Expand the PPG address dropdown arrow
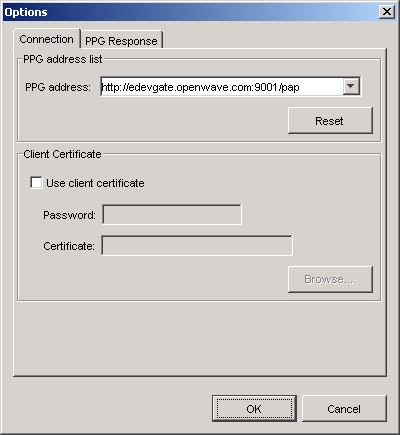This screenshot has height=435, width=400. [351, 87]
